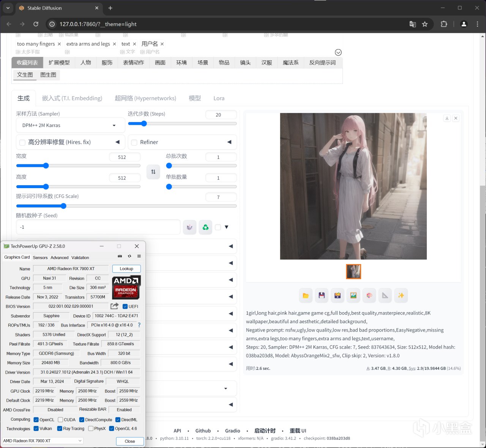This screenshot has width=486, height=448.
Task: Send image to inpaint with palette icon
Action: pos(369,296)
